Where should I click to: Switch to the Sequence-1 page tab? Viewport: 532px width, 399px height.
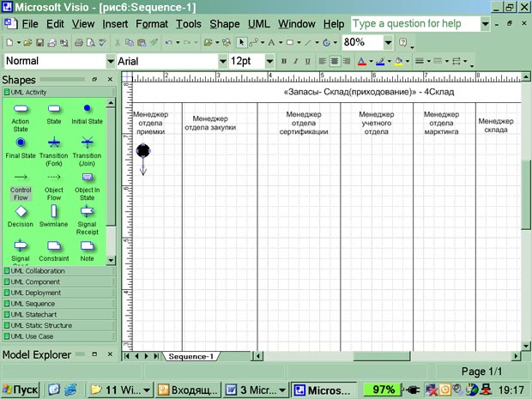click(190, 356)
